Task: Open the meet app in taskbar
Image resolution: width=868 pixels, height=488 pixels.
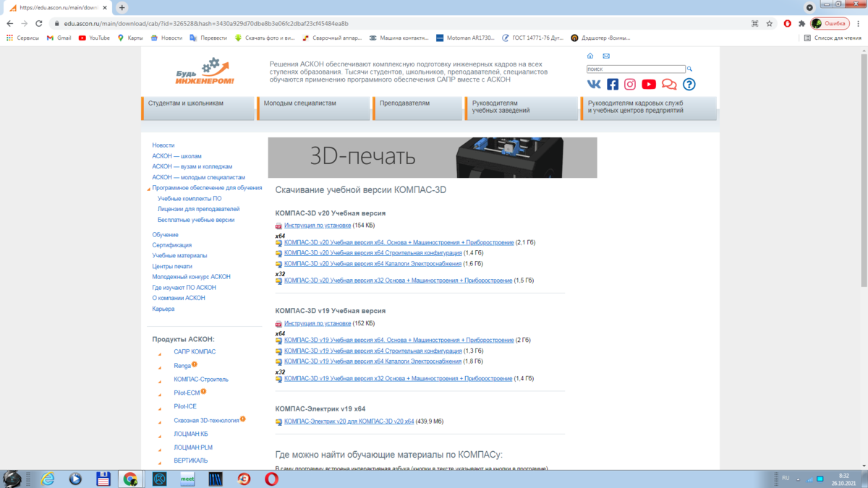Action: point(187,479)
